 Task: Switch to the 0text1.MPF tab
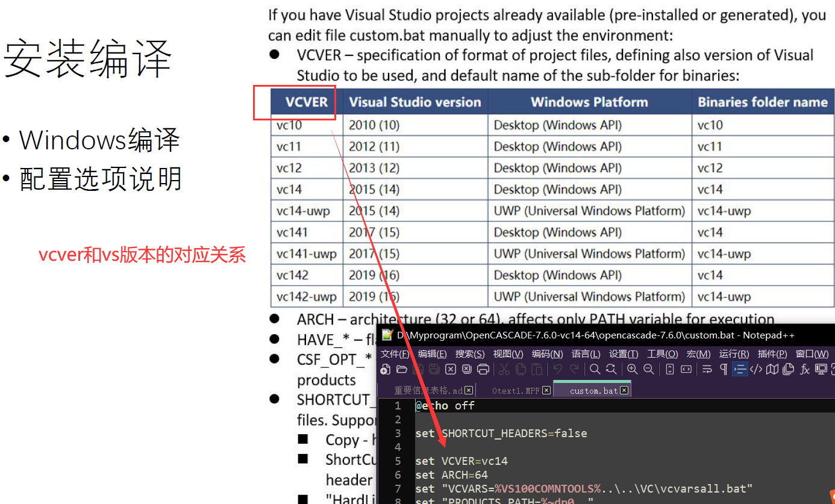tap(516, 391)
